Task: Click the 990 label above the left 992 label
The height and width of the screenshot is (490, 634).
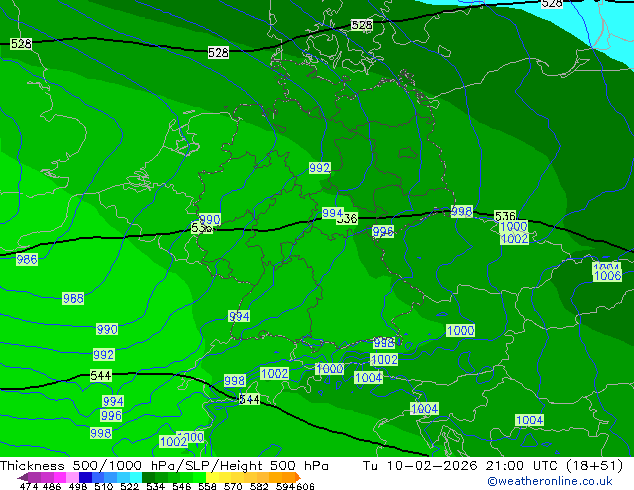Action: (x=107, y=329)
